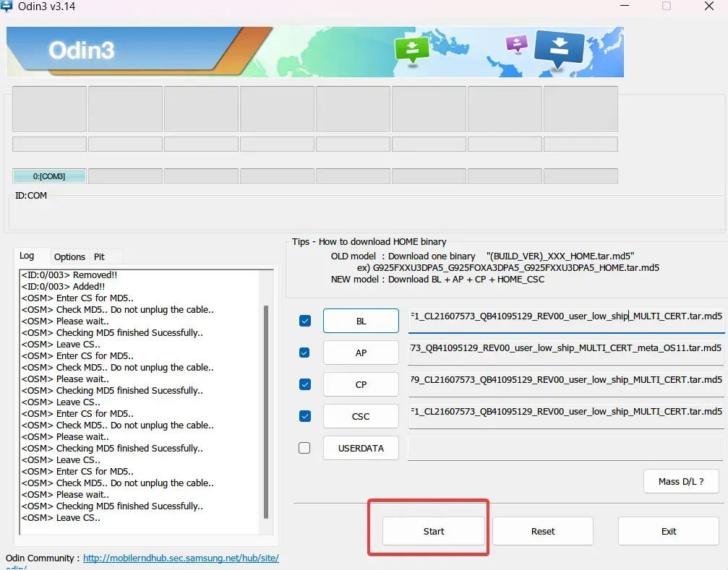Screen dimensions: 728x570
Task: Click the purple transfer icon in banner
Action: click(517, 43)
